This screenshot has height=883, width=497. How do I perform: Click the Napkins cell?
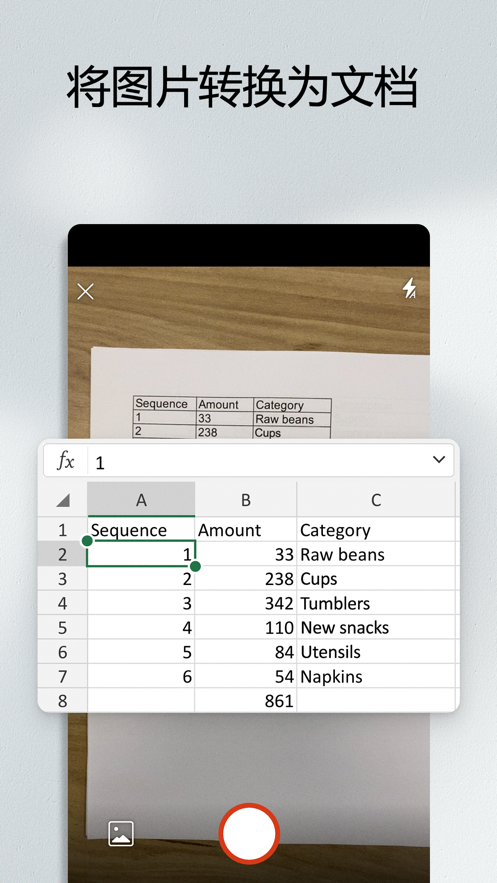375,676
